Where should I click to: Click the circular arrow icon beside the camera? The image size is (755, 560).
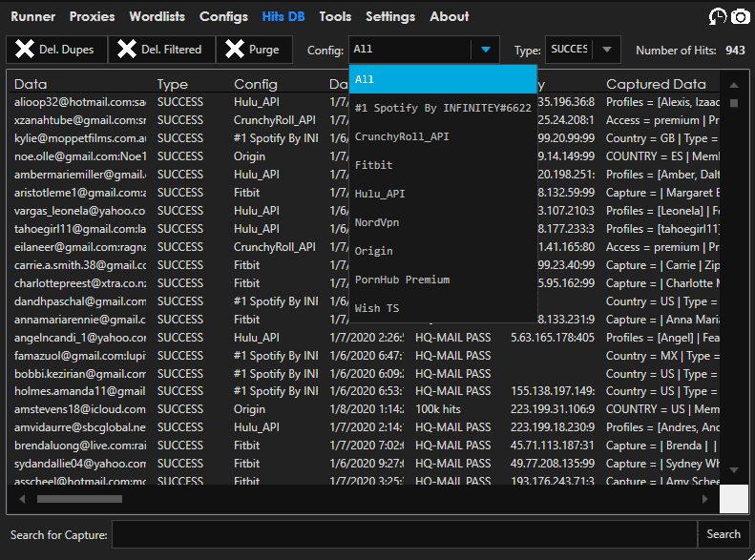(718, 16)
